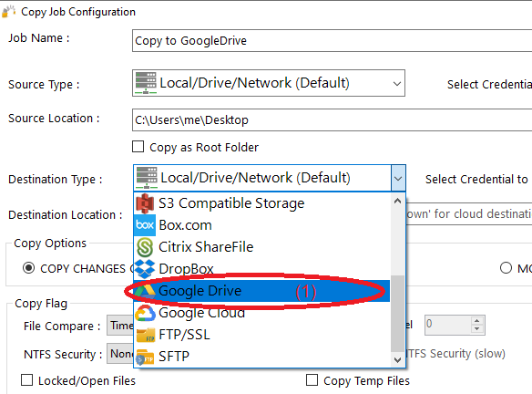Click the server icon in Source Type
This screenshot has width=532, height=394.
[x=146, y=83]
